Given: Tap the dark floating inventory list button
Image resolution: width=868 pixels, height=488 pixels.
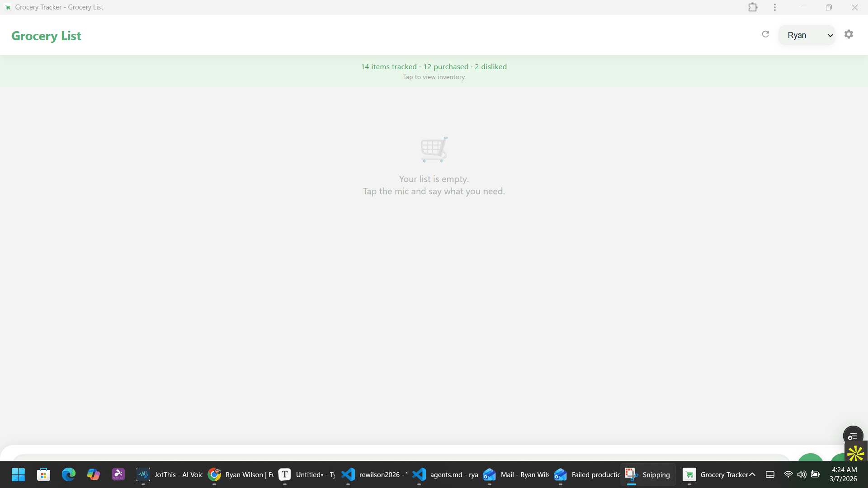Looking at the screenshot, I should coord(853,436).
